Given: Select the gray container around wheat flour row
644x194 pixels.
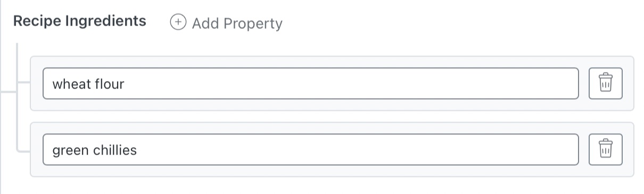Looking at the screenshot, I should [332, 83].
